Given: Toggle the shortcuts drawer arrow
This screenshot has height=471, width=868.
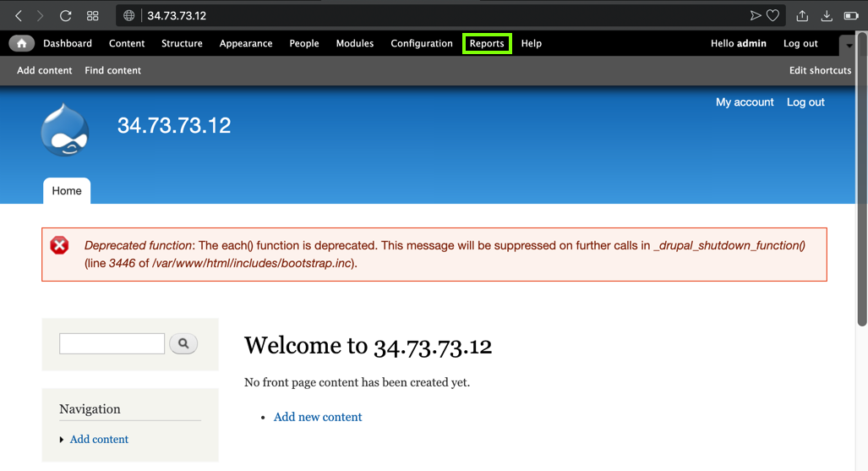Looking at the screenshot, I should (849, 45).
